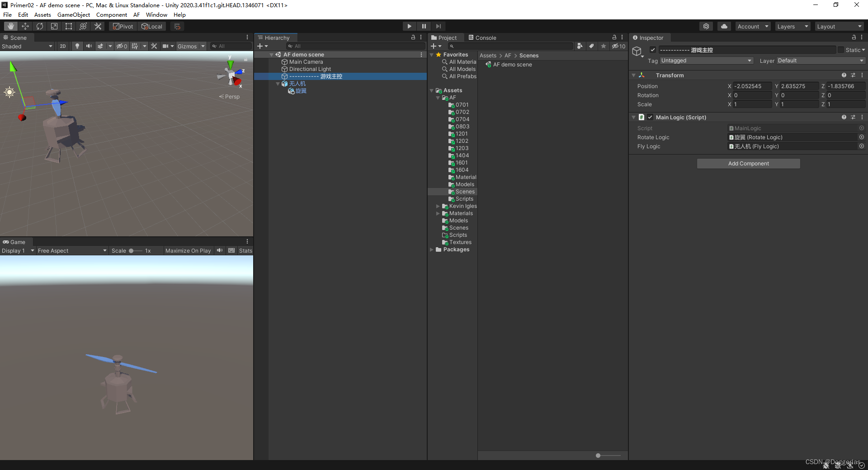Lock the Inspector panel

coord(854,38)
